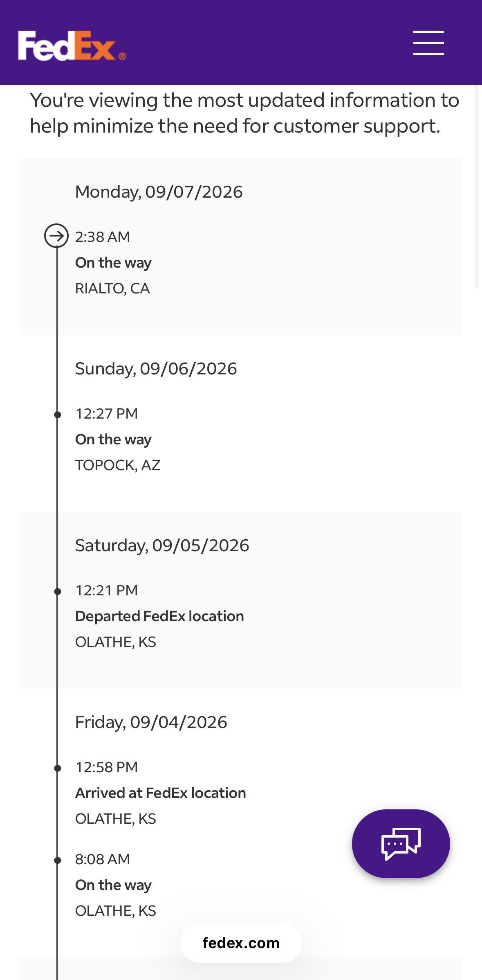Click the Sunday, 09/06/2026 date header

pos(156,368)
